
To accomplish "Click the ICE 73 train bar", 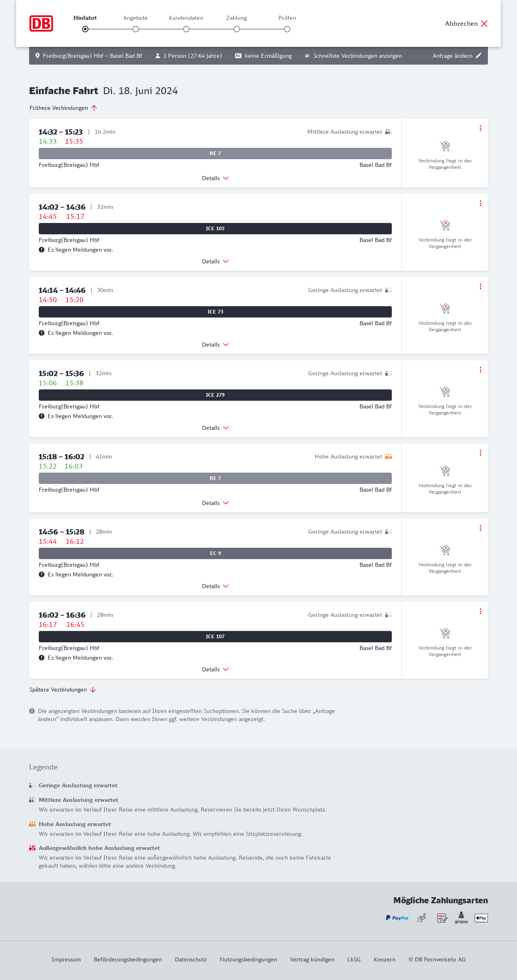I will [x=215, y=312].
